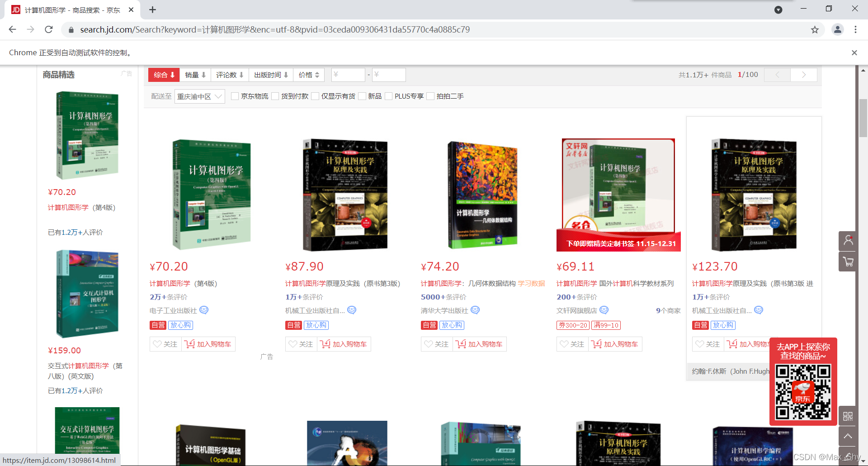Open 国外计算机科学教材系列 book title link
This screenshot has height=466, width=868.
tap(615, 283)
